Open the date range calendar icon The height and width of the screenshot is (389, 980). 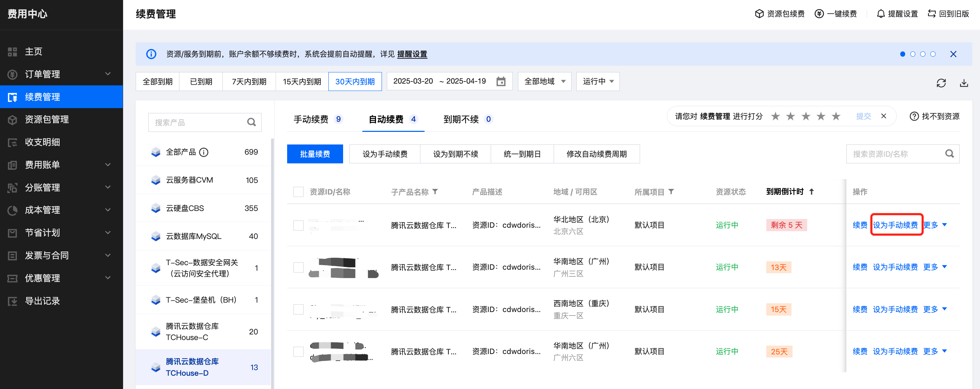[500, 82]
